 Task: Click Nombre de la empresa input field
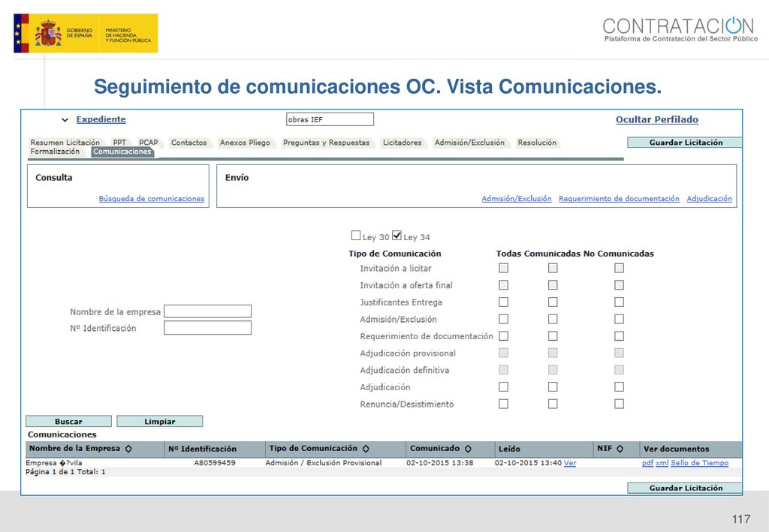tap(207, 311)
